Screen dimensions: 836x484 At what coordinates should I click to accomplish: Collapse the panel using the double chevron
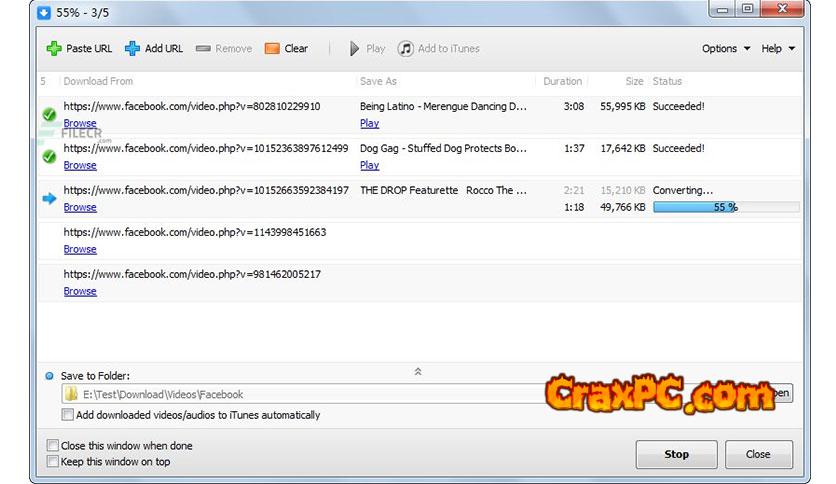click(x=418, y=372)
